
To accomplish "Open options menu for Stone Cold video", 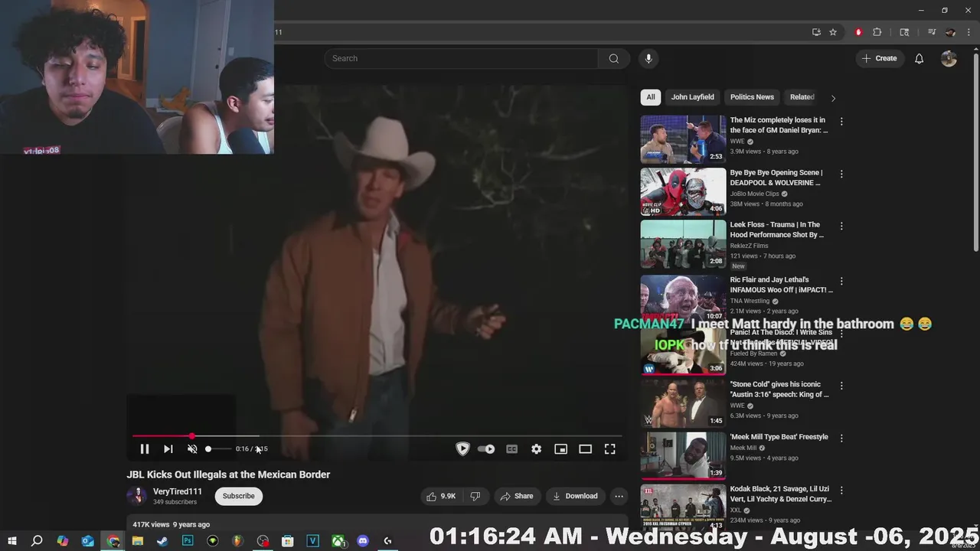I will 841,386.
